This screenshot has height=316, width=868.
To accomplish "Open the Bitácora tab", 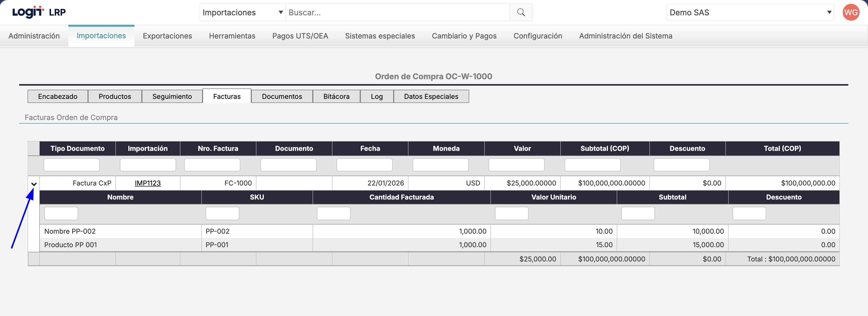I will click(336, 96).
